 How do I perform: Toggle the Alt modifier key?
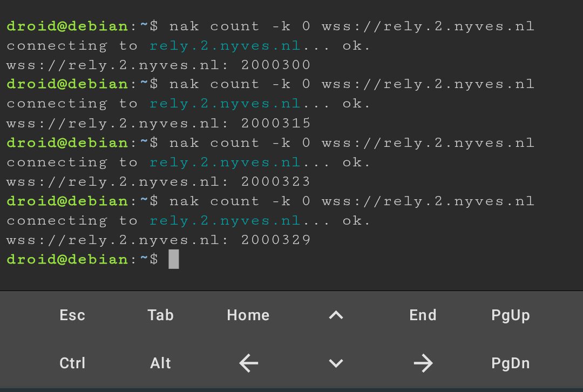(x=160, y=363)
